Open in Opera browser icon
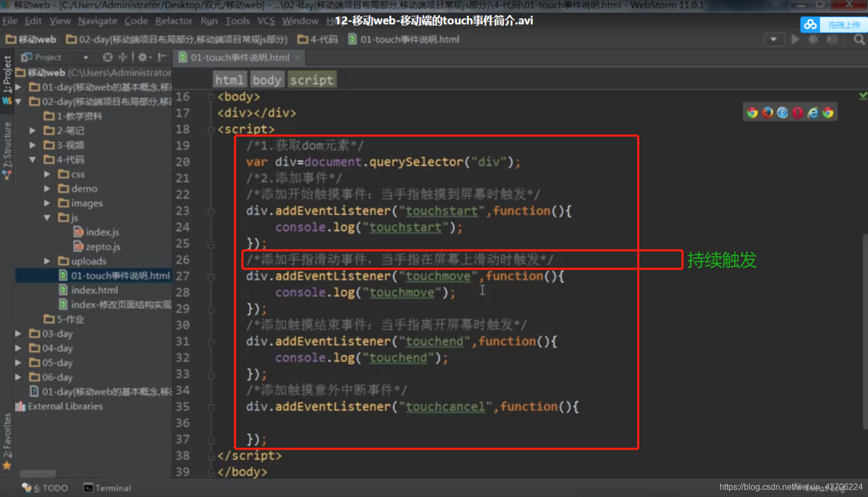This screenshot has width=868, height=497. [x=798, y=113]
